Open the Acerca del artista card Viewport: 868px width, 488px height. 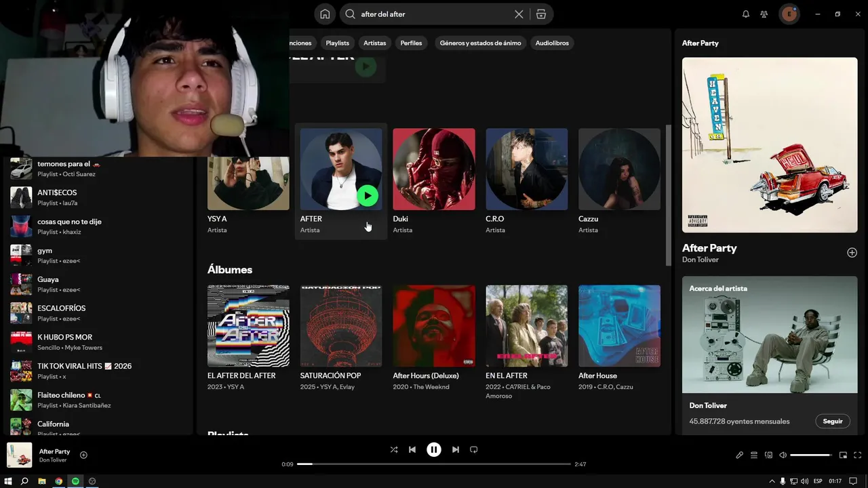coord(770,354)
